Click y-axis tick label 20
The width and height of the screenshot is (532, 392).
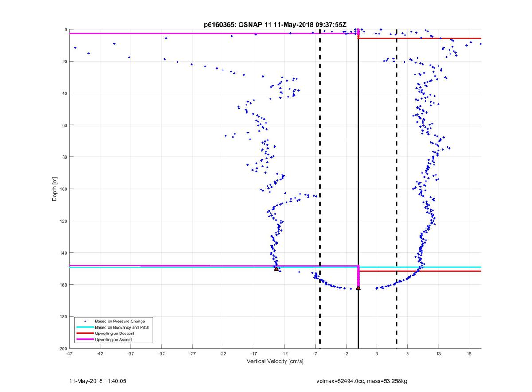[x=64, y=62]
